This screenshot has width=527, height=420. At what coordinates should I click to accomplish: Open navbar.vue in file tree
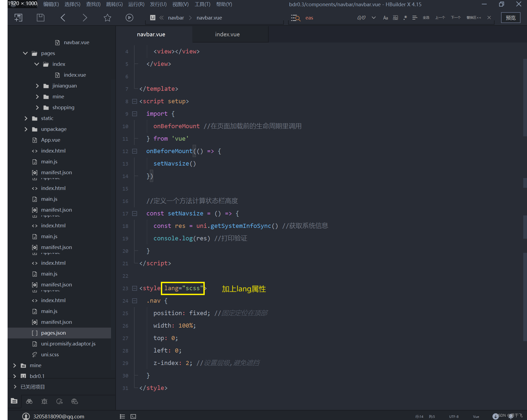tap(76, 42)
